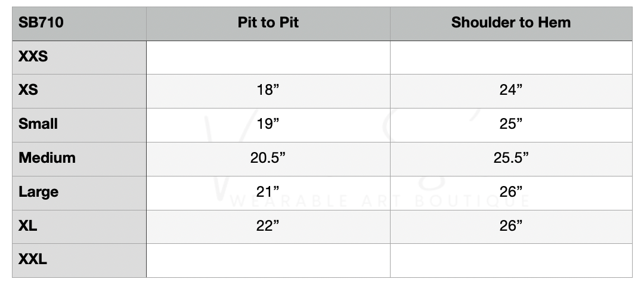644x285 pixels.
Task: Click the Large size row label
Action: (x=38, y=193)
